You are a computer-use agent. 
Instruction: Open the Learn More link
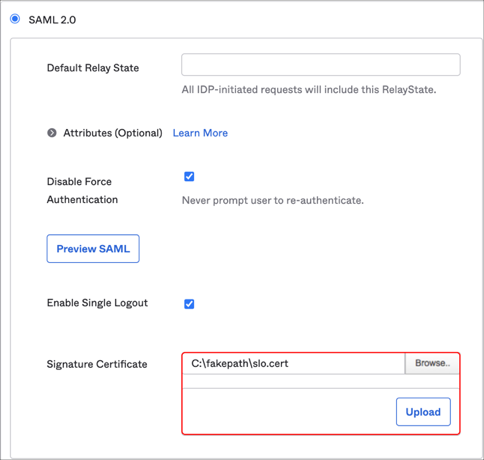click(200, 133)
